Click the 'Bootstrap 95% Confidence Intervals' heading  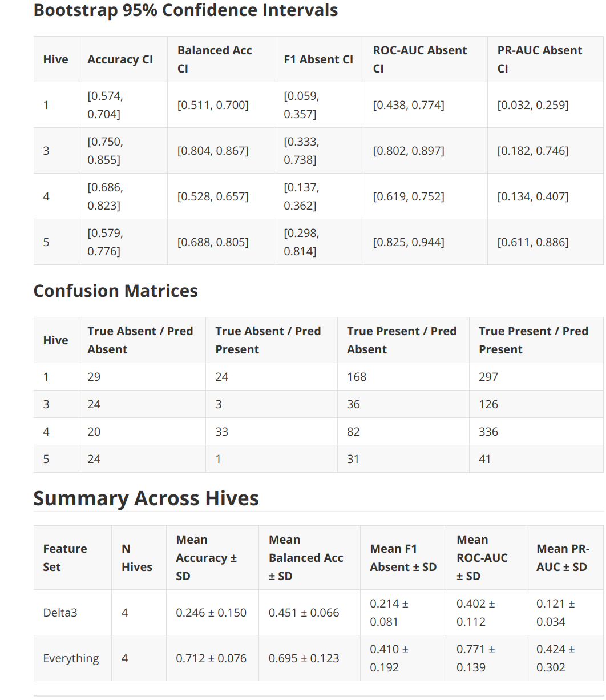[x=185, y=10]
